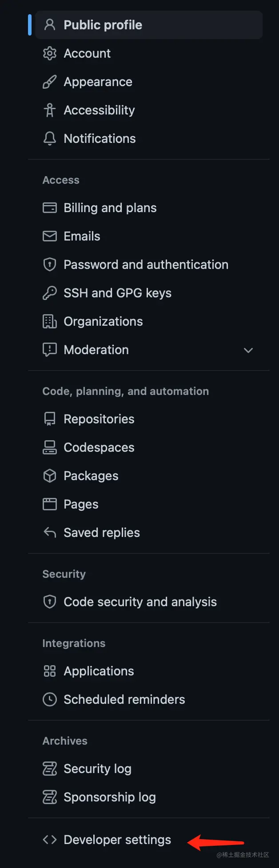Open Saved replies settings
This screenshot has height=868, width=279.
(x=102, y=533)
